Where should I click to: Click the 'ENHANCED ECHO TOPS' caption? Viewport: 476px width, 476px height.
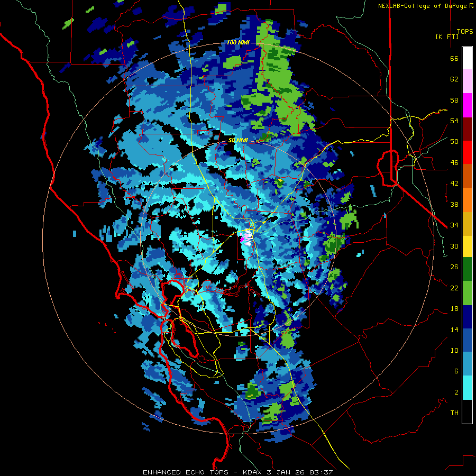click(186, 472)
